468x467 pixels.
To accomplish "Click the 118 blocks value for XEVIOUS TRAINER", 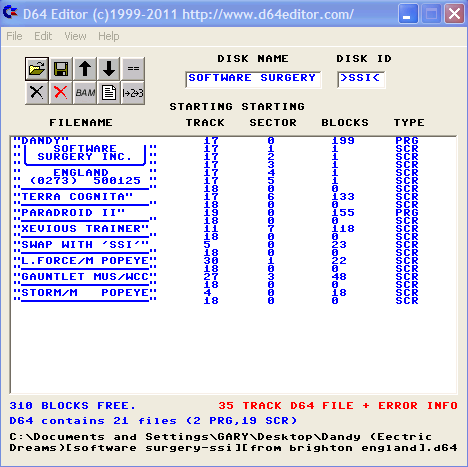I will (x=343, y=228).
